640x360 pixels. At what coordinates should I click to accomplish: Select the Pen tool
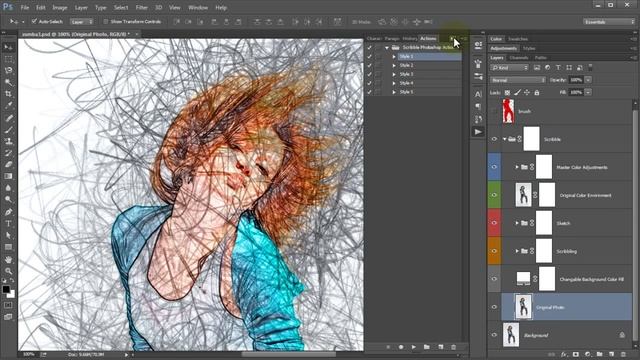[8, 212]
